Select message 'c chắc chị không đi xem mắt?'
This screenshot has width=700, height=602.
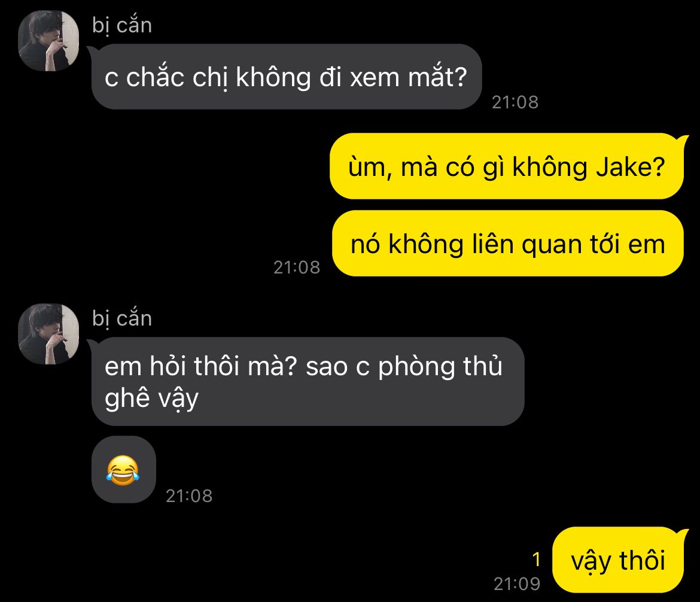pyautogui.click(x=286, y=77)
